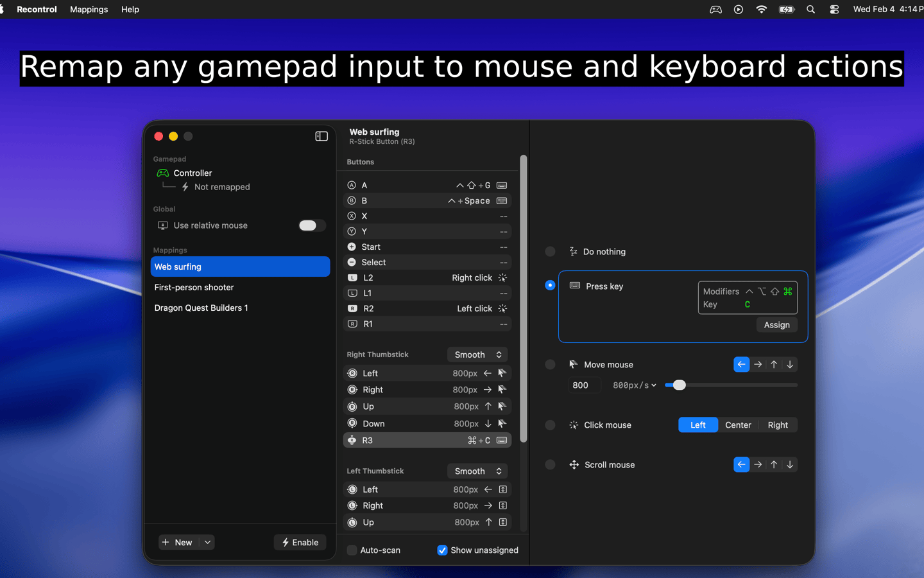Open Left Thumbstick Smooth dropdown
The image size is (924, 578).
tap(477, 471)
